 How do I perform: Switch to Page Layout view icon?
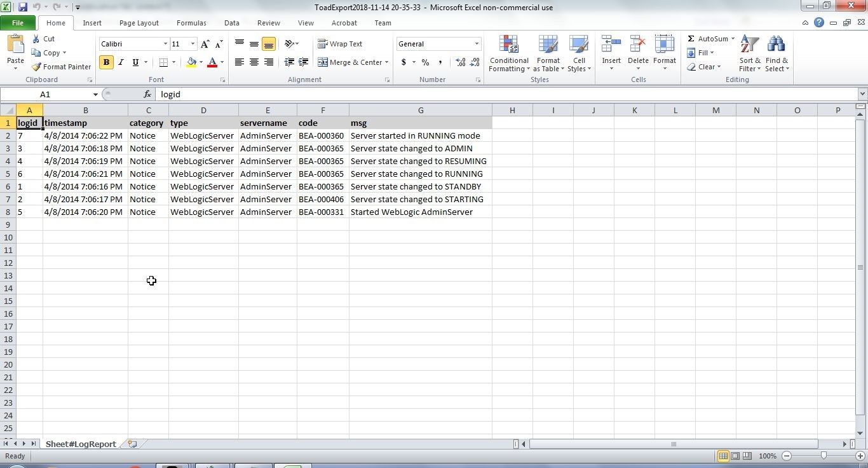pos(735,455)
